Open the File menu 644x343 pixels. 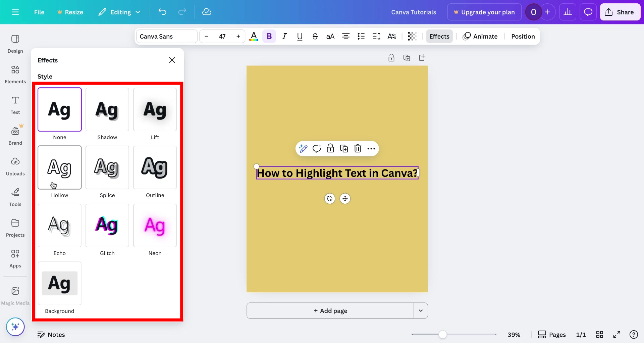39,12
